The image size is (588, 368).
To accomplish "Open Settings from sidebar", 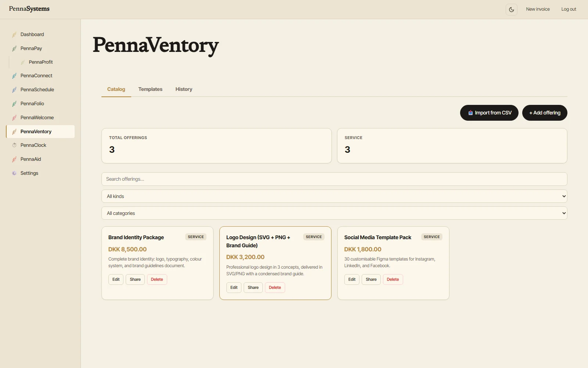I will [40, 173].
